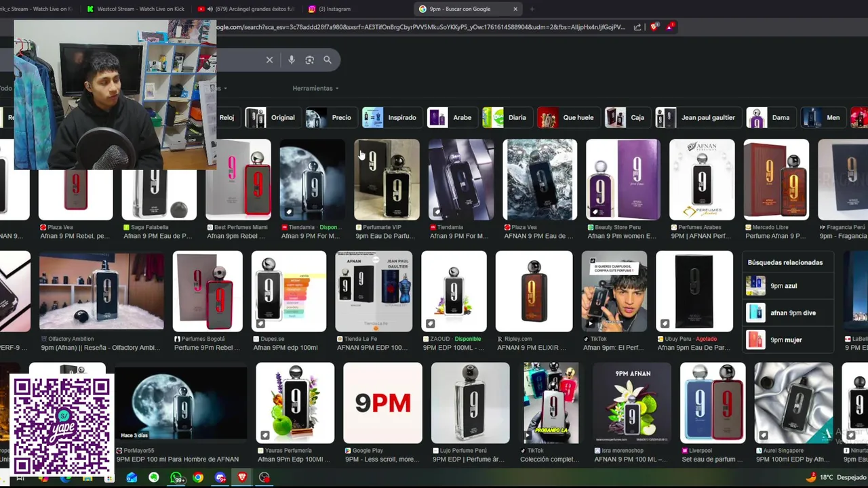Close the 9pm Buscar con Google tab

pos(515,9)
